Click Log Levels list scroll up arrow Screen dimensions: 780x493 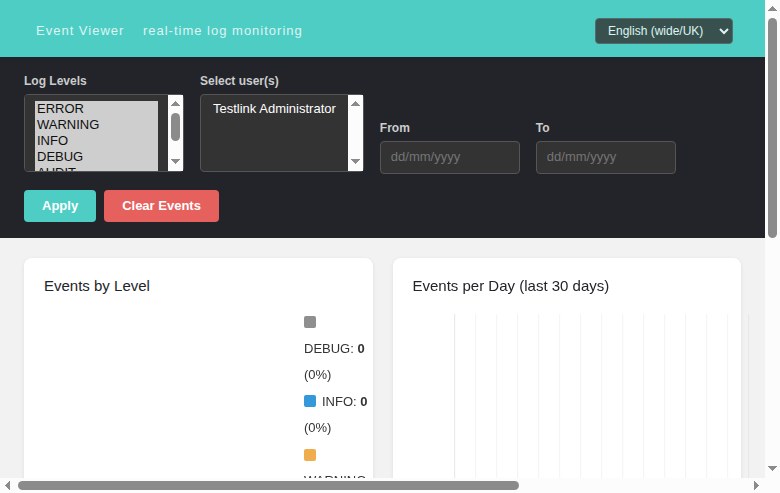tap(175, 103)
